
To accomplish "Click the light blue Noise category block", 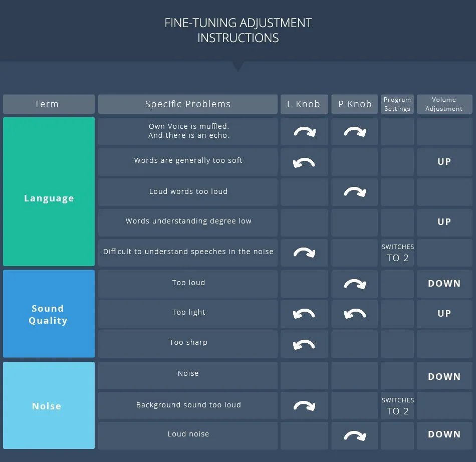I will 49,405.
